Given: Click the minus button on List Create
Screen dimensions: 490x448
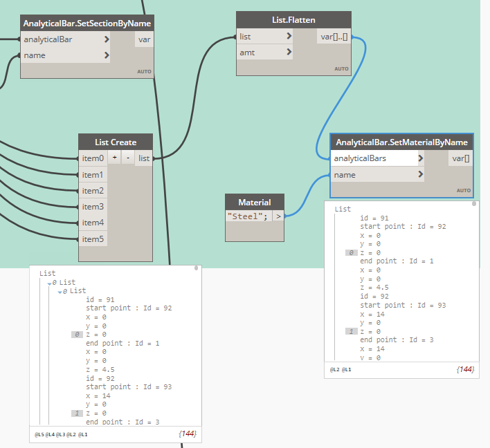Looking at the screenshot, I should 128,158.
